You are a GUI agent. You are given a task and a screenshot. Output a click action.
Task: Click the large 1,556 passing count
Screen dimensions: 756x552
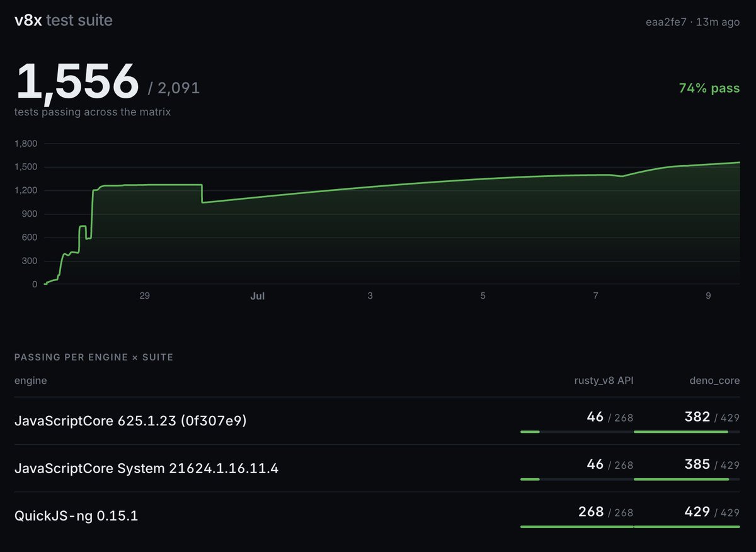pyautogui.click(x=77, y=82)
